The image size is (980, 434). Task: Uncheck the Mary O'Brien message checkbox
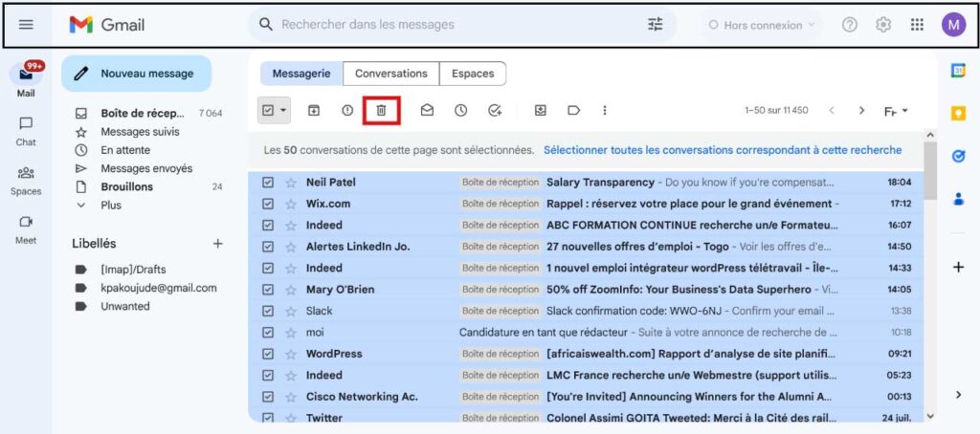268,290
